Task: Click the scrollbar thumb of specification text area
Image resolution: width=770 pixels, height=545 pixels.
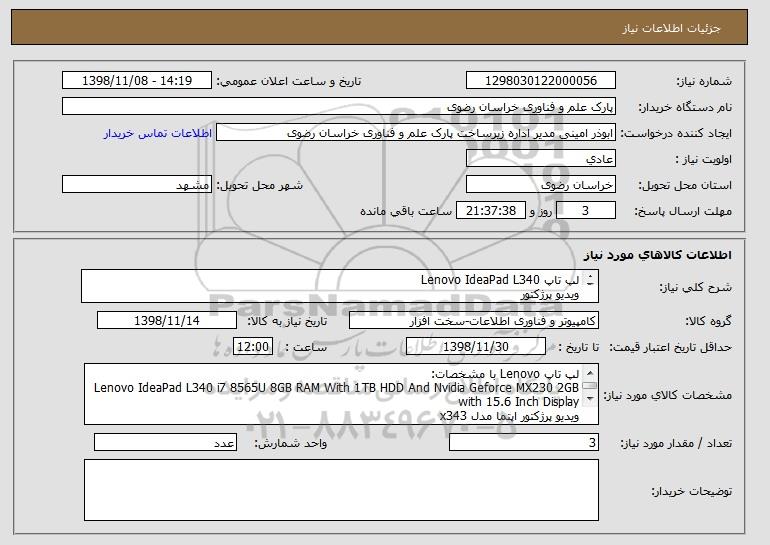Action: [x=590, y=386]
